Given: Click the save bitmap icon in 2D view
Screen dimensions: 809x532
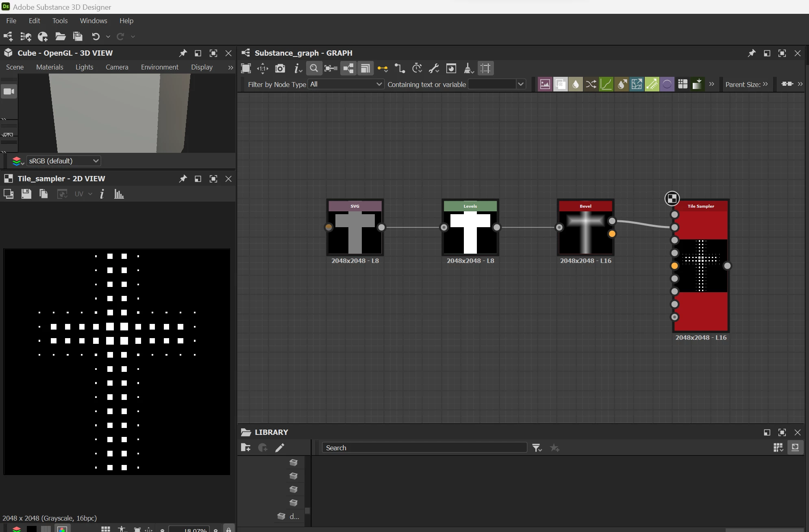Looking at the screenshot, I should coord(26,194).
